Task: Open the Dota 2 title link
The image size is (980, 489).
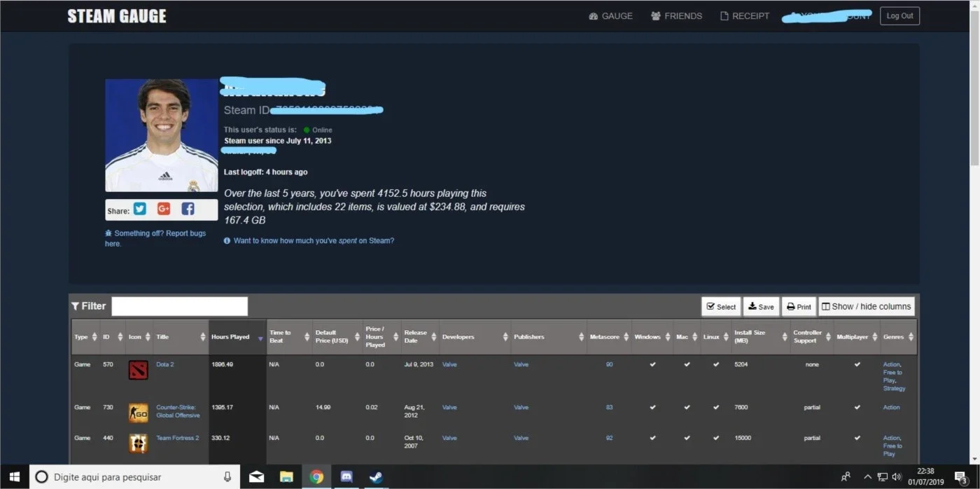Action: click(165, 365)
